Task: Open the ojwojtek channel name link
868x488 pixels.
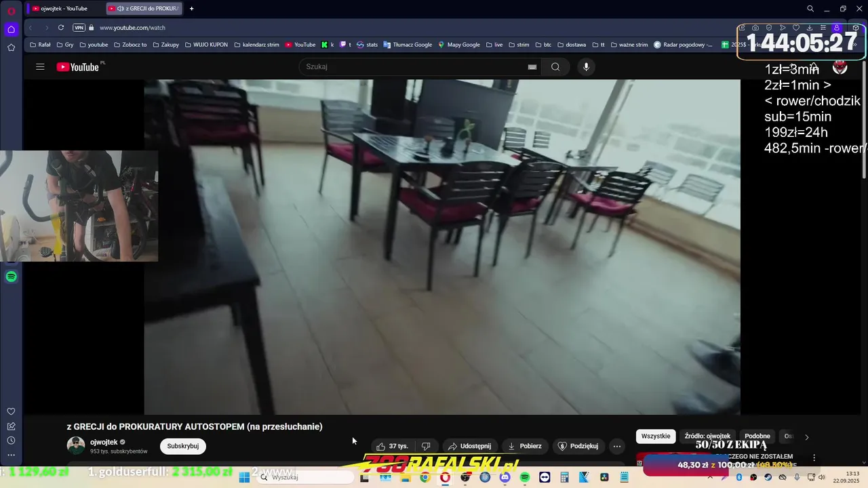Action: click(x=104, y=442)
